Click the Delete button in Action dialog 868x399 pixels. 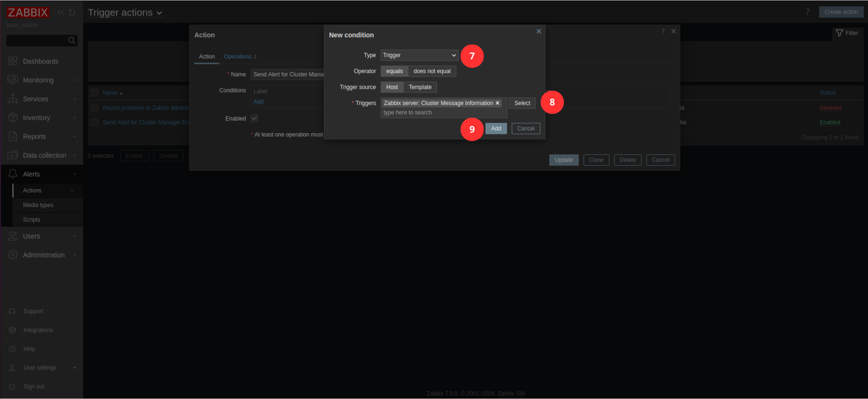pyautogui.click(x=628, y=160)
